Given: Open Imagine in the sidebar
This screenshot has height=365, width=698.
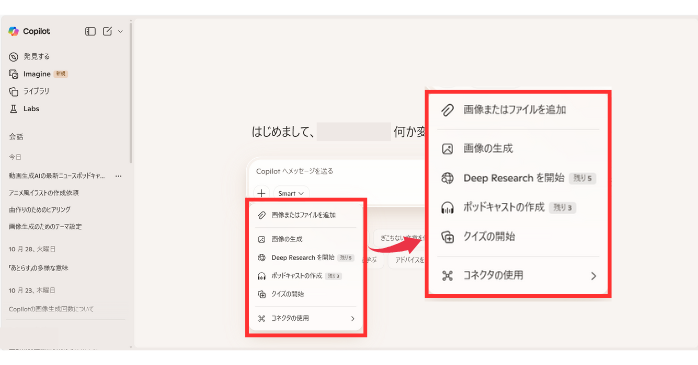Looking at the screenshot, I should [38, 74].
